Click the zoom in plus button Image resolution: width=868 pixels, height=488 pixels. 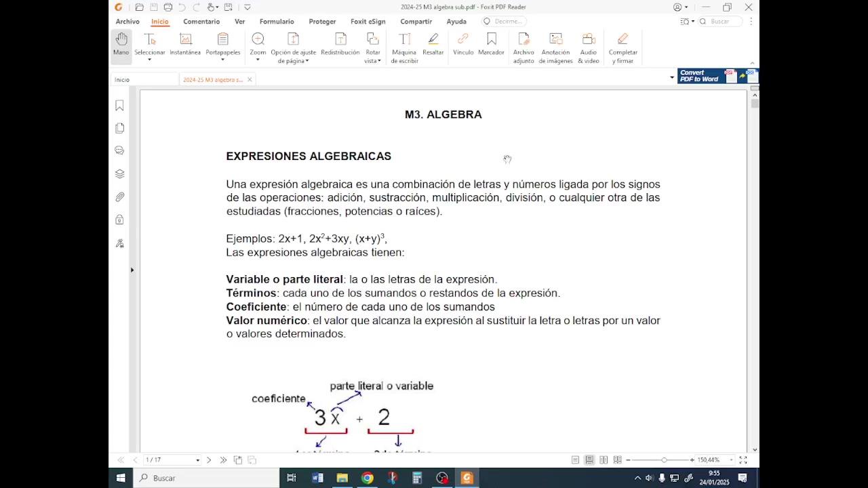[692, 460]
